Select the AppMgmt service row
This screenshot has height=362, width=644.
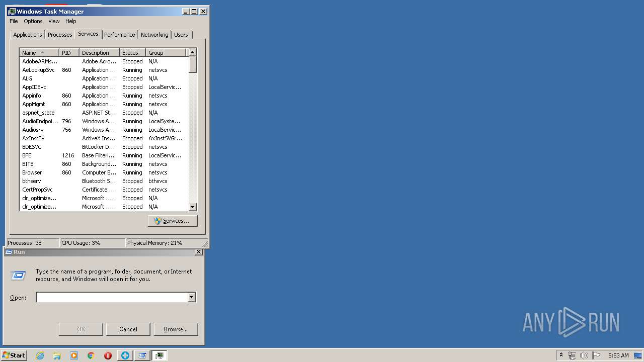click(104, 104)
